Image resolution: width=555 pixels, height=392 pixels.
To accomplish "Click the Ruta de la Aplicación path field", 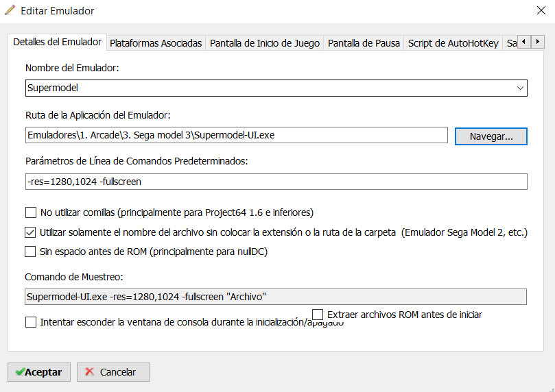I will tap(237, 135).
